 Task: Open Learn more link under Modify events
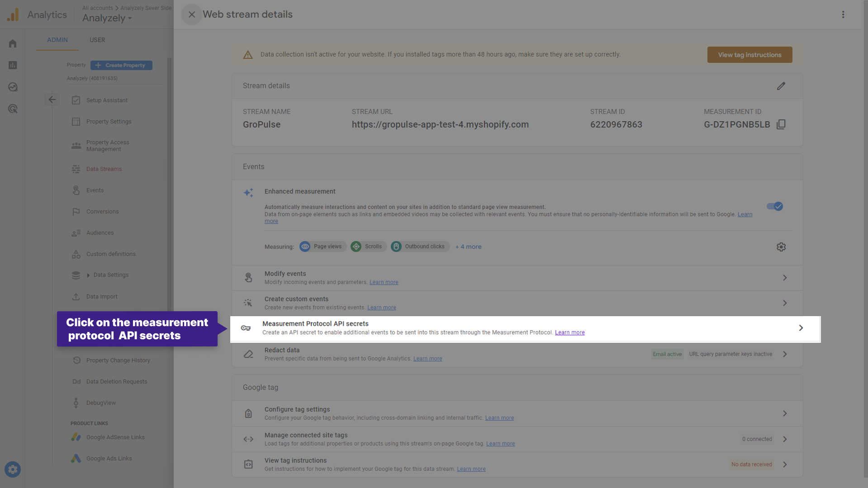click(x=384, y=282)
